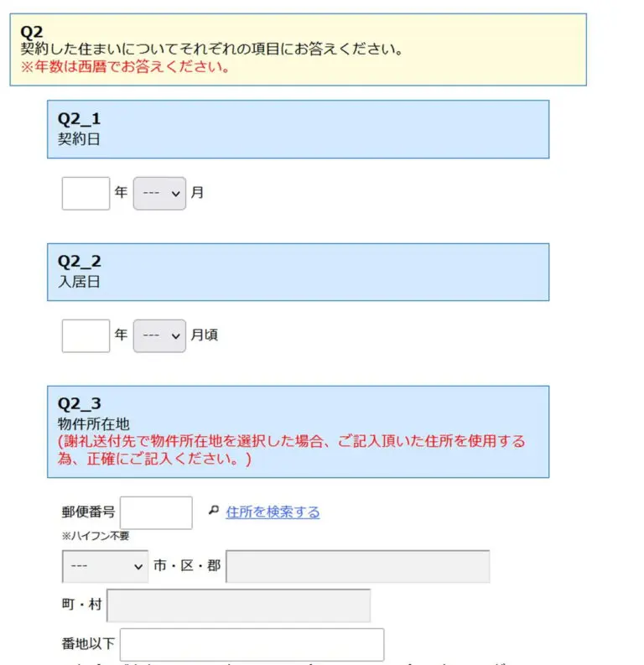
Task: Focus the 契約日 year input field
Action: point(86,193)
